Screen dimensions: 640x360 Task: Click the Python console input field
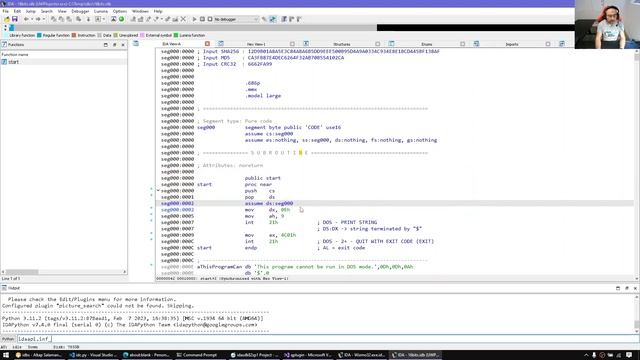327,339
